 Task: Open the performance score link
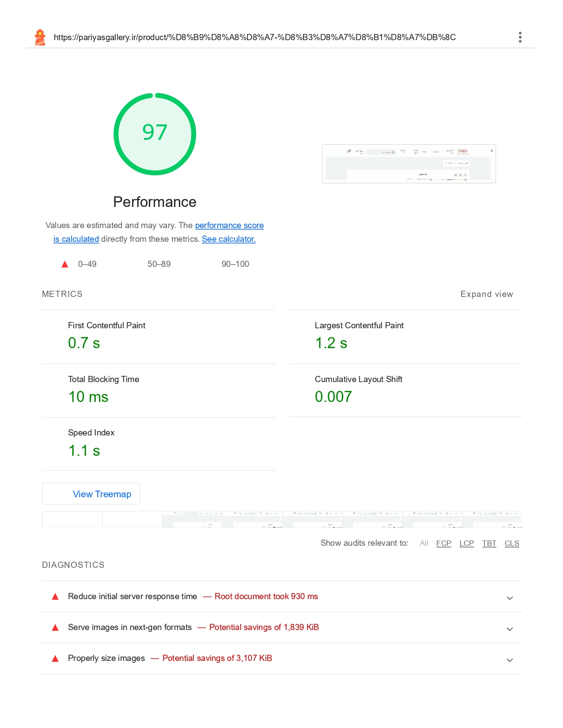(x=229, y=225)
